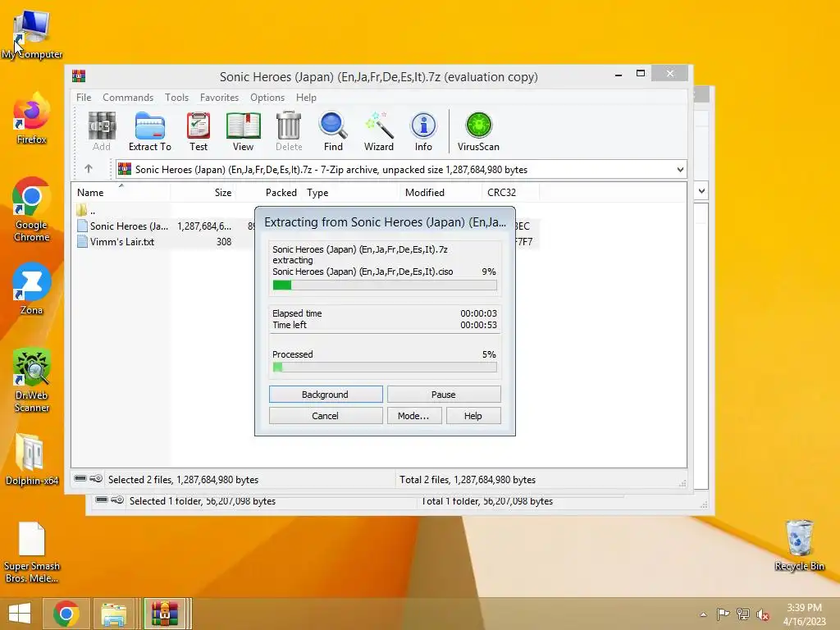The width and height of the screenshot is (840, 630).
Task: Open Google Chrome desktop shortcut
Action: point(32,209)
